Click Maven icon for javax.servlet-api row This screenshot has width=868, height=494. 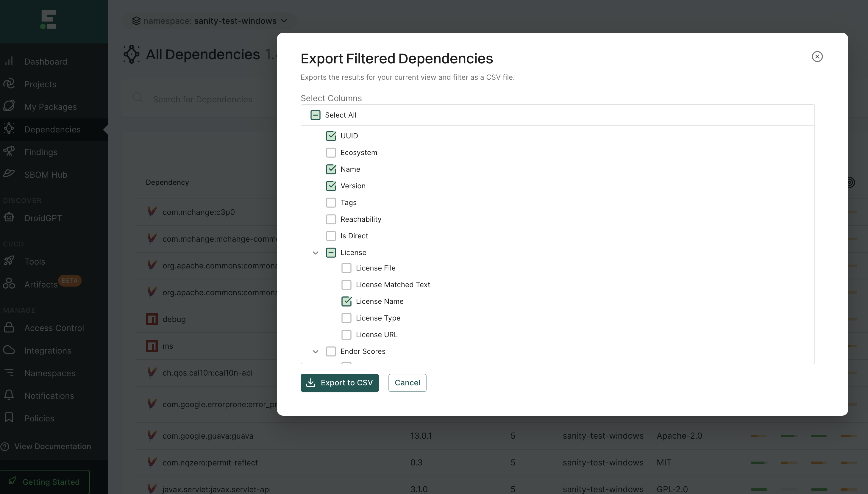152,489
